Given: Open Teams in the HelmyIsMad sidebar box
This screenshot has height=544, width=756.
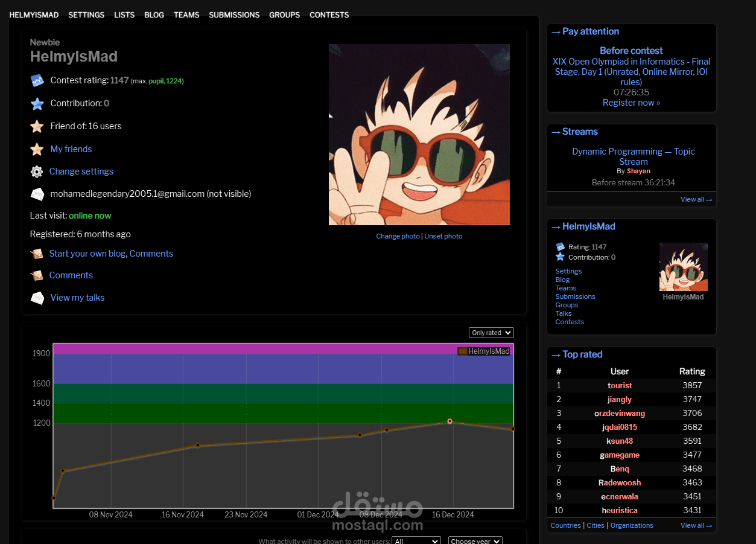Looking at the screenshot, I should click(x=565, y=288).
